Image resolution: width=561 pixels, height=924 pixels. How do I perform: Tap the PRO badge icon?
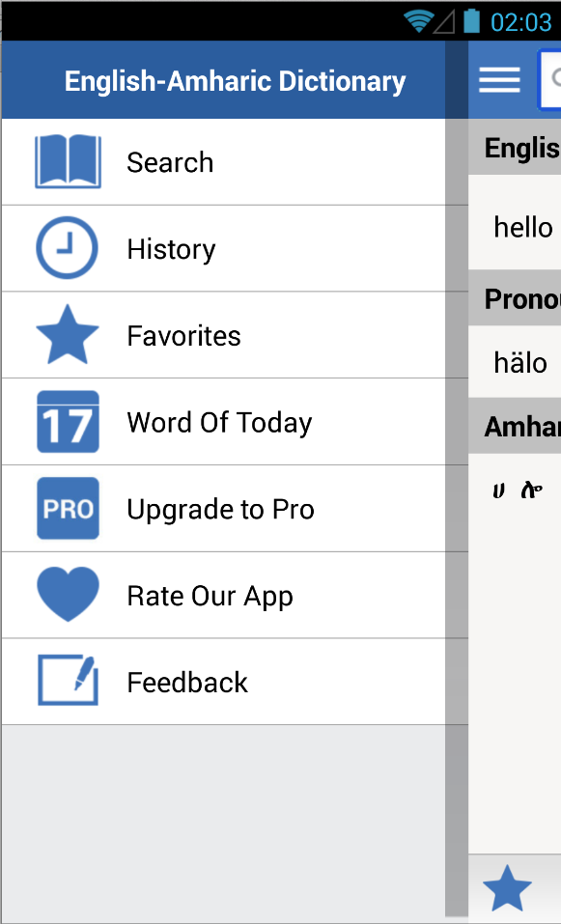pyautogui.click(x=68, y=508)
